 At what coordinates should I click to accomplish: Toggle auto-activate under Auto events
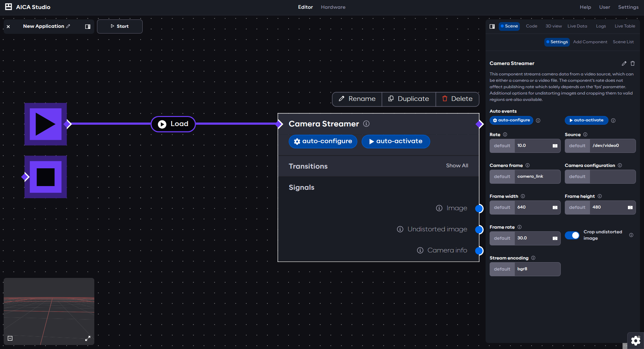[586, 120]
